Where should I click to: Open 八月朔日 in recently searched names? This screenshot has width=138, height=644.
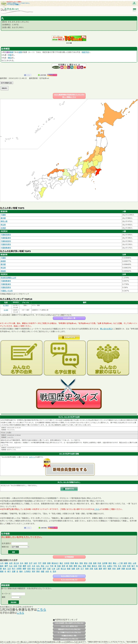click(x=27, y=572)
